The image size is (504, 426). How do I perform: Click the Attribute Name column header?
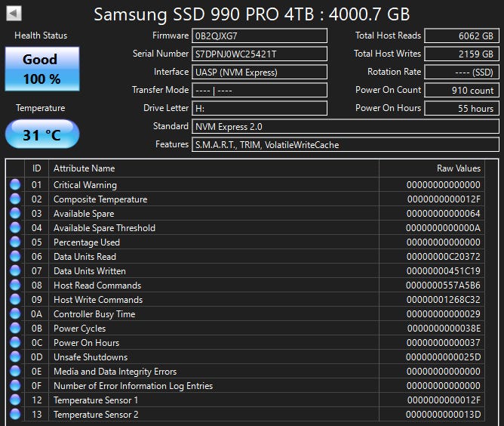pos(214,168)
